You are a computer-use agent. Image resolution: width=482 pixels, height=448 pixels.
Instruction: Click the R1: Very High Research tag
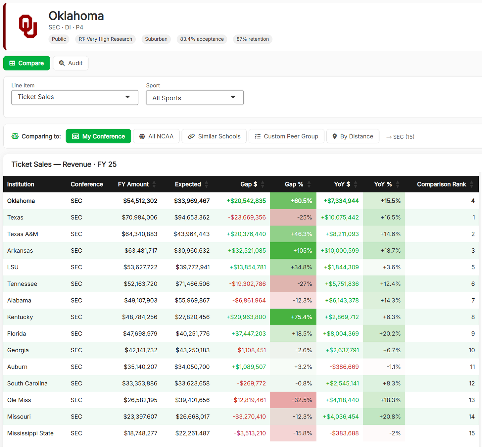click(106, 39)
